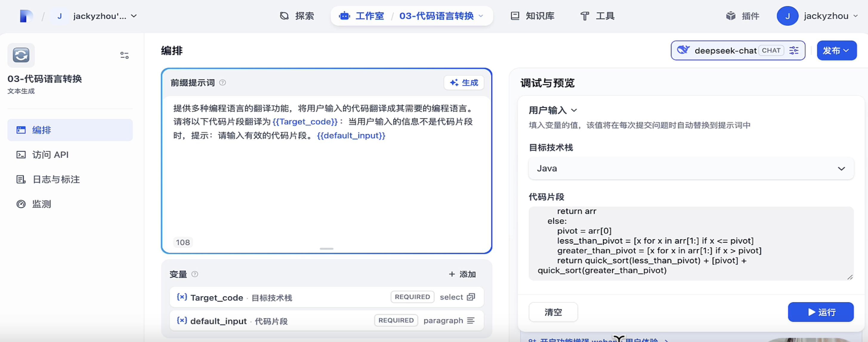The image size is (868, 342).
Task: Click the 03-代码语言转换 app icon
Action: (x=21, y=55)
